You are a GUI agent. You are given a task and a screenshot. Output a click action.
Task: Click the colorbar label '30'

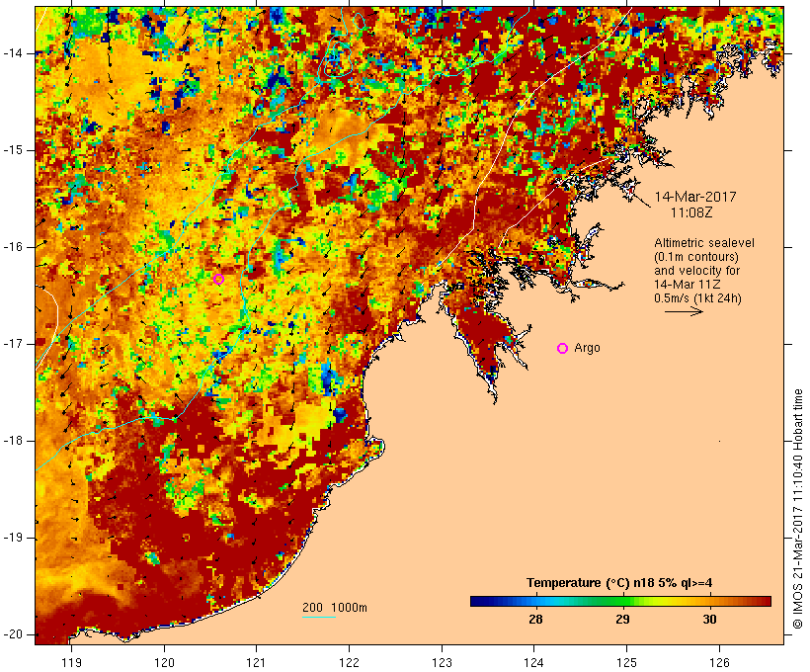(x=709, y=620)
